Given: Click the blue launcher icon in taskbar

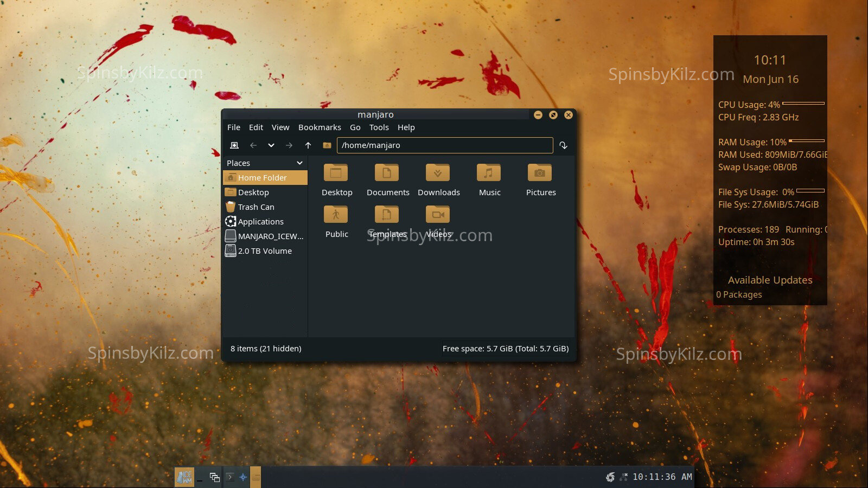Looking at the screenshot, I should coord(243,477).
